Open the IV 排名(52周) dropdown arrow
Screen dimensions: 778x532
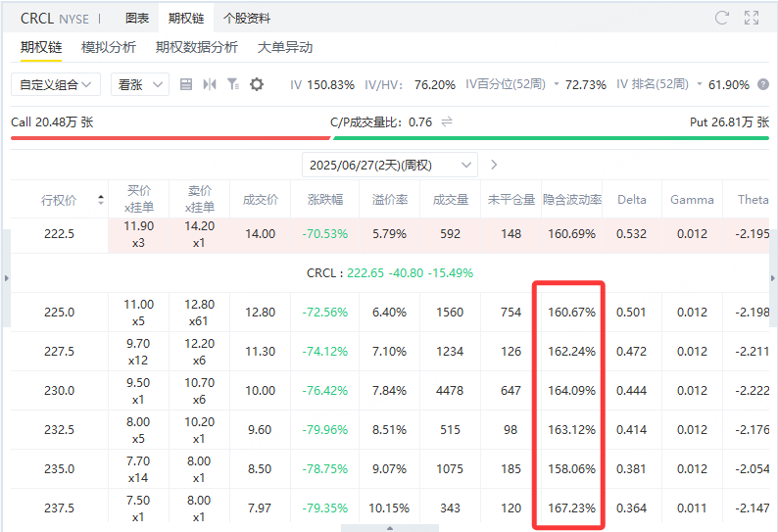700,84
